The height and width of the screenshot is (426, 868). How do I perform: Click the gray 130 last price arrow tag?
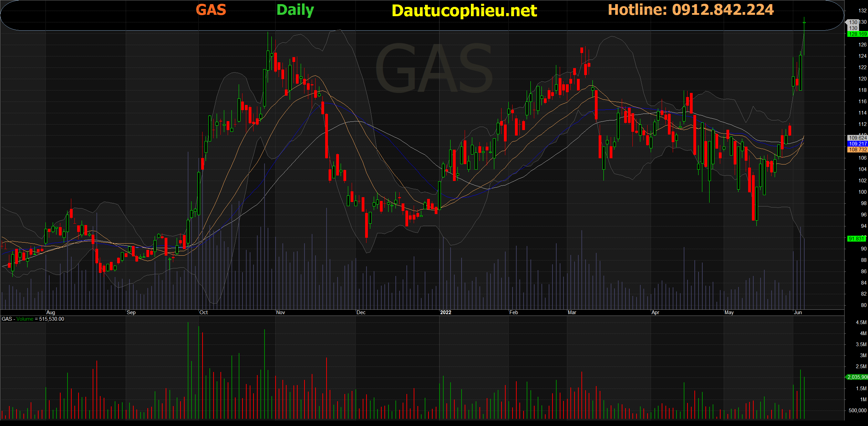click(852, 22)
